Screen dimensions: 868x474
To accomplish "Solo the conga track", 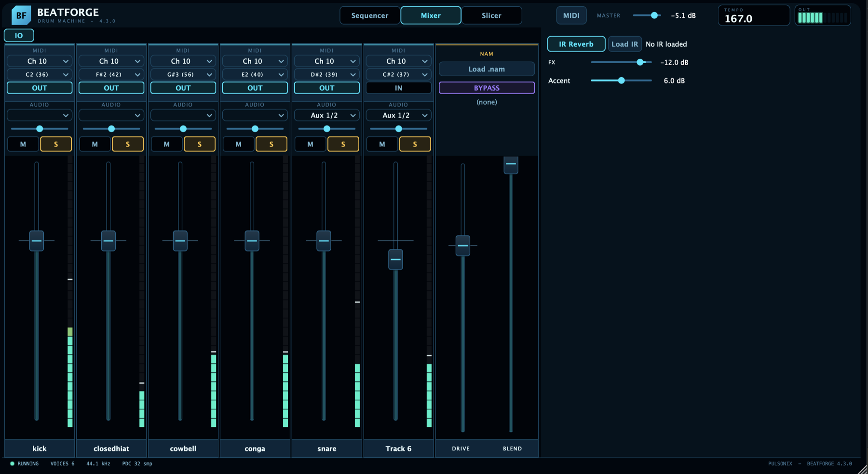I will (x=271, y=144).
